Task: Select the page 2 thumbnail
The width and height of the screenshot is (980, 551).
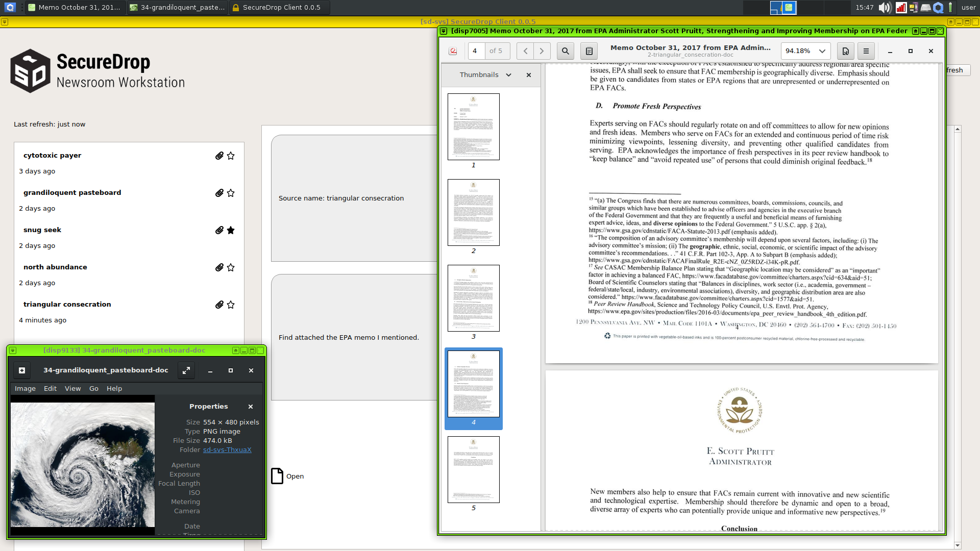Action: (473, 212)
